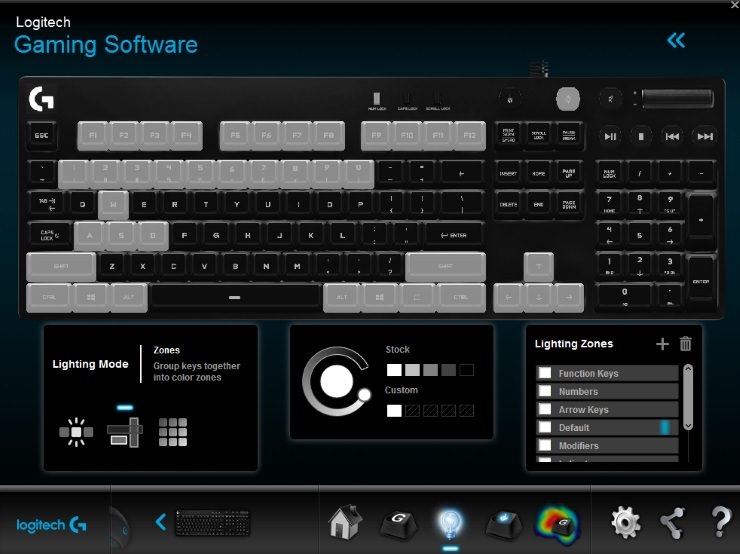
Task: Select the Arrow Keys zone row
Action: (607, 409)
